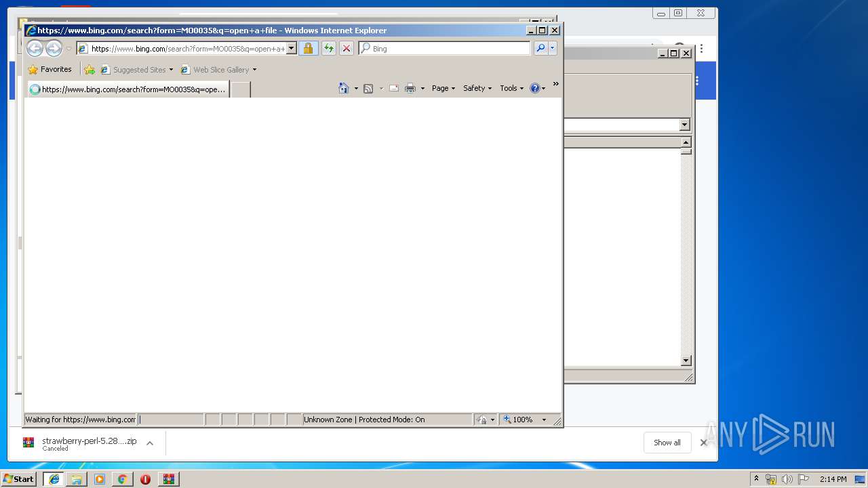Switch to WinRAR taskbar icon

169,479
